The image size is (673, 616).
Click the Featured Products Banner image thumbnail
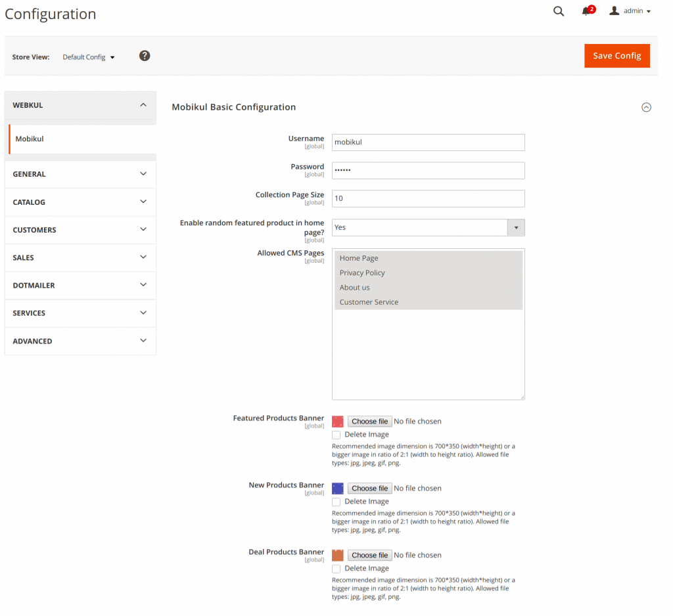pos(338,422)
